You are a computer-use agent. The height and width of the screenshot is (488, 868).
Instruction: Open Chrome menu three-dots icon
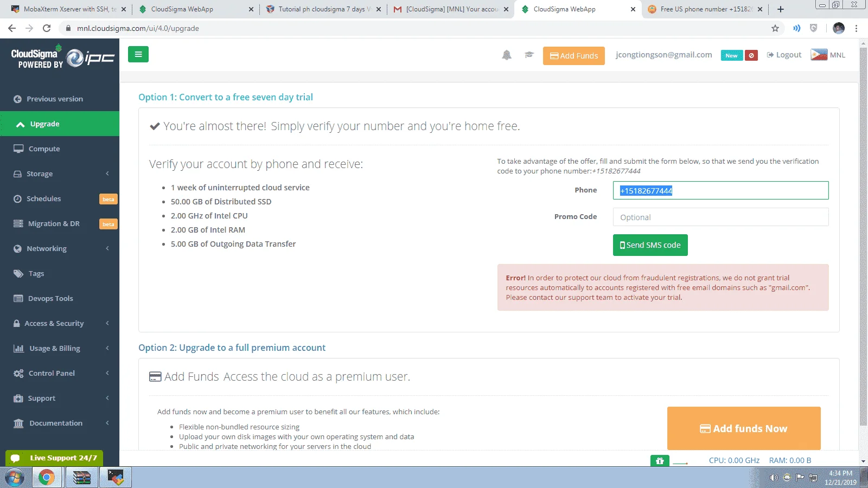(857, 28)
